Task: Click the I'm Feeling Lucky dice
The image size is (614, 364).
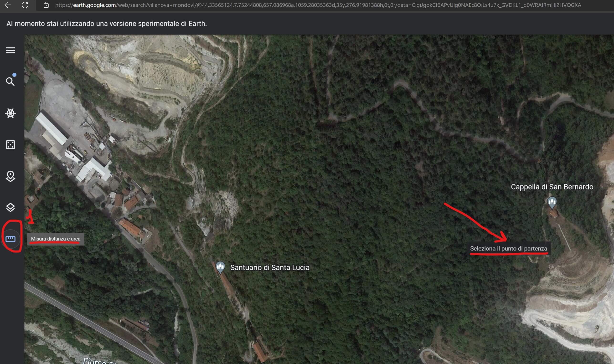Action: pos(10,145)
